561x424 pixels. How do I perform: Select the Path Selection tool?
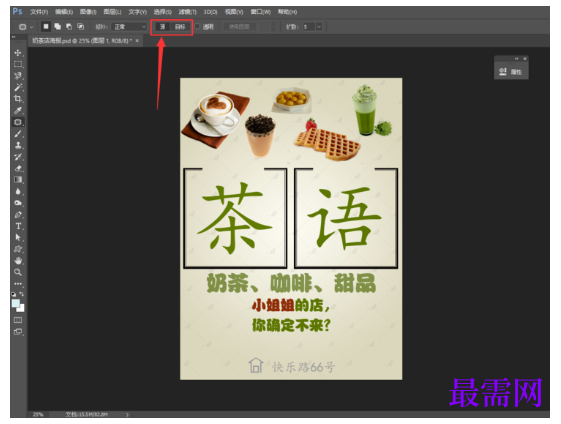tap(18, 238)
